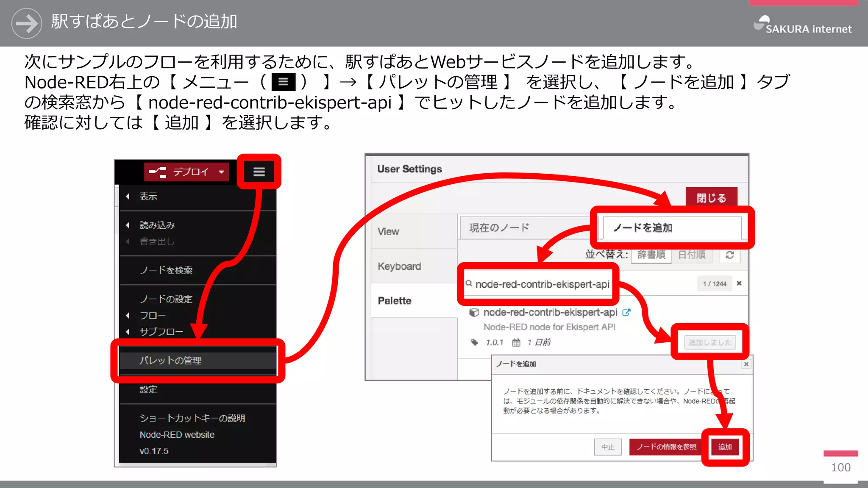Clear search with the x icon
868x488 pixels.
739,283
